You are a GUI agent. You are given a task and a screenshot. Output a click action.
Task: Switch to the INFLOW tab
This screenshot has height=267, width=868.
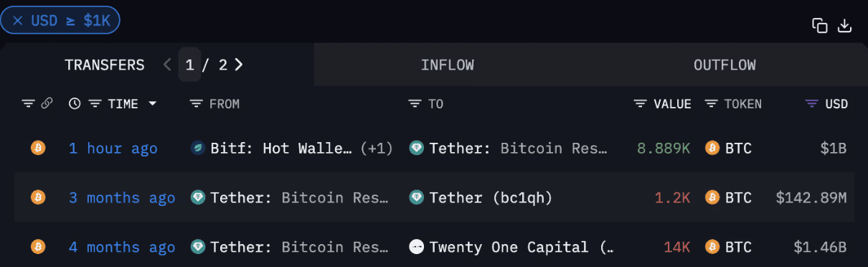tap(448, 65)
